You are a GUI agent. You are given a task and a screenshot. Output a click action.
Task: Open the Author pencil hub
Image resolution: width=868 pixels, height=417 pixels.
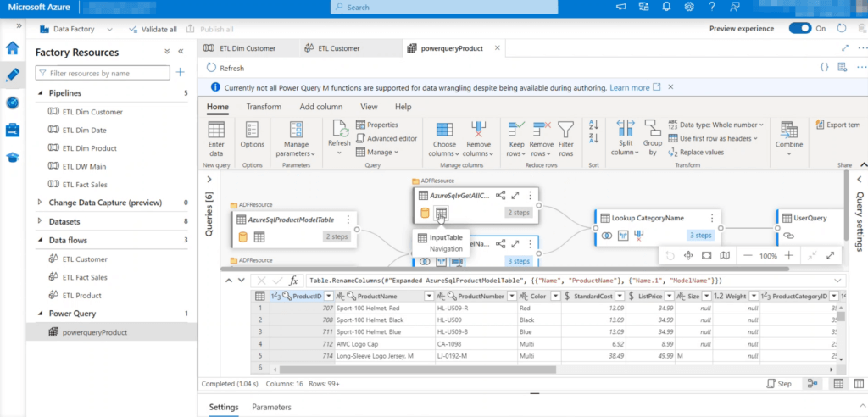13,75
